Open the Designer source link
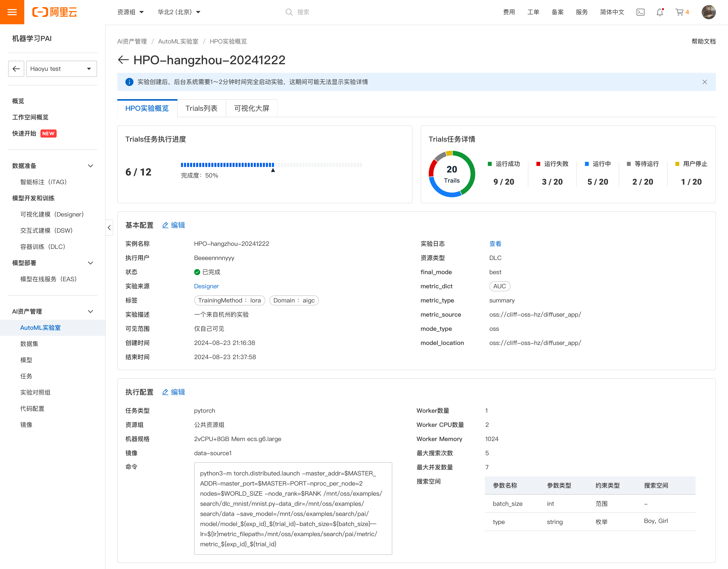The width and height of the screenshot is (728, 569). click(x=206, y=286)
